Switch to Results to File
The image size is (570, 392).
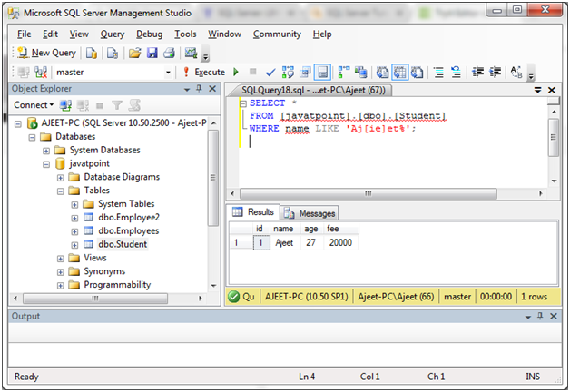pyautogui.click(x=417, y=73)
